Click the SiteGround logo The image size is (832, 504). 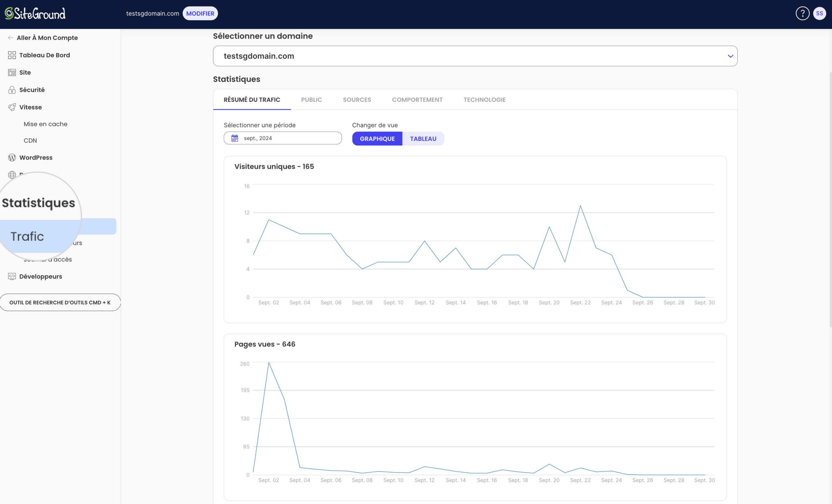[x=35, y=14]
